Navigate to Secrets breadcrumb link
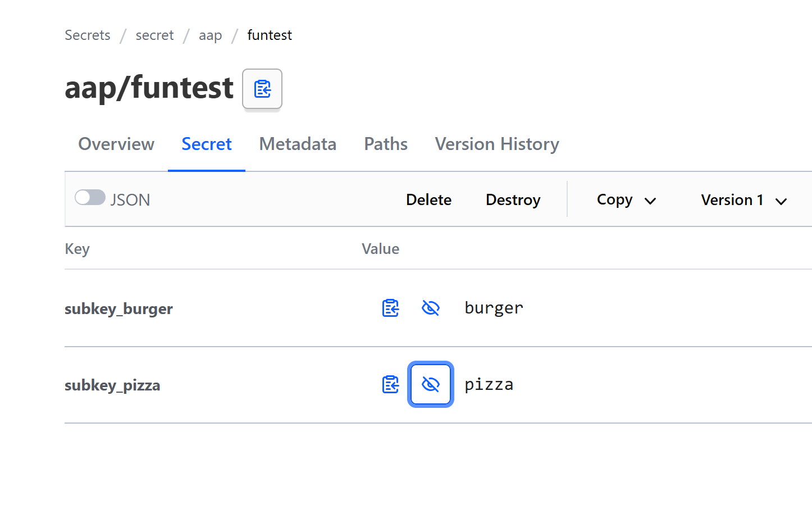 point(88,35)
